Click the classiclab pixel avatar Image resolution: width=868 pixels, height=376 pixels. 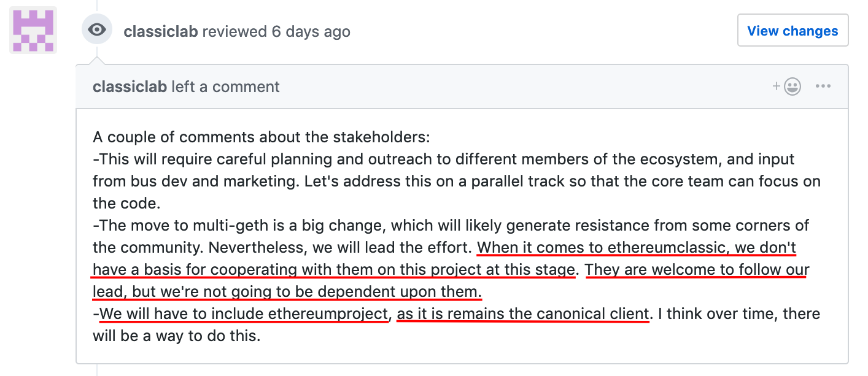coord(33,30)
